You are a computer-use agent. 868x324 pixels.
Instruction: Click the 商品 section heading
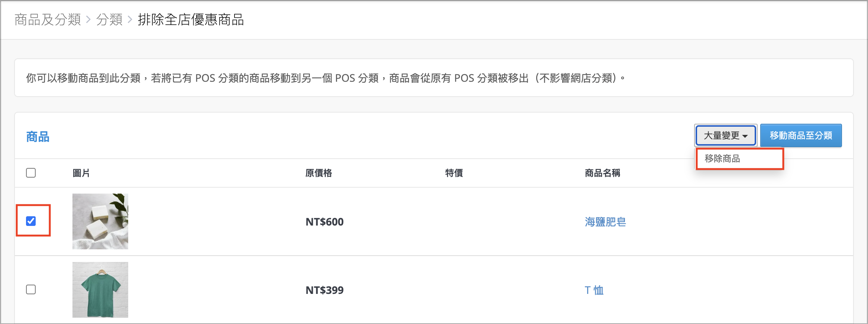(38, 137)
